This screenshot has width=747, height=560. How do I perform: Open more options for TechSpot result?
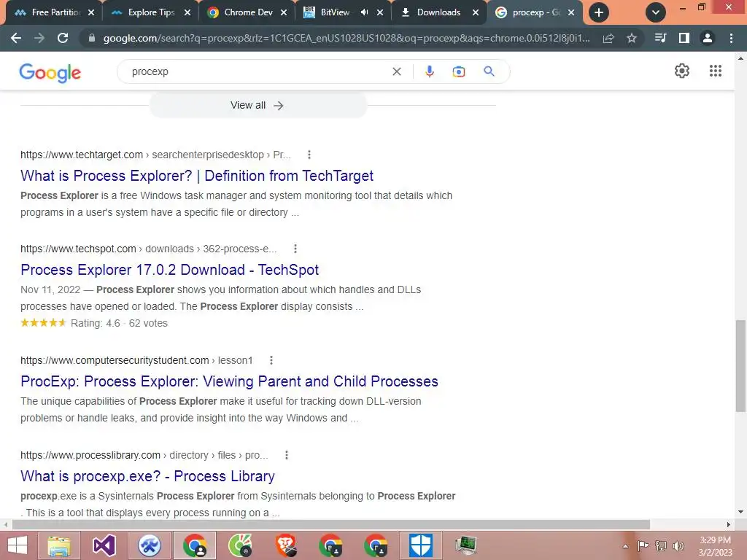(x=295, y=249)
